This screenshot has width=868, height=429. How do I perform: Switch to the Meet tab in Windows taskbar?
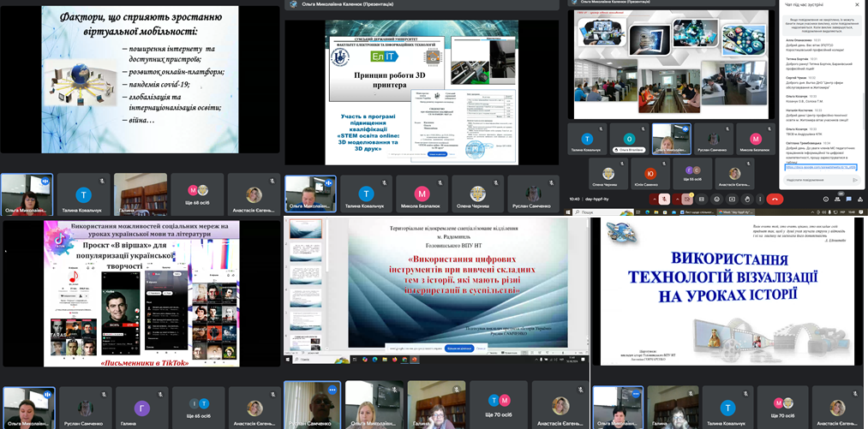[x=734, y=212]
